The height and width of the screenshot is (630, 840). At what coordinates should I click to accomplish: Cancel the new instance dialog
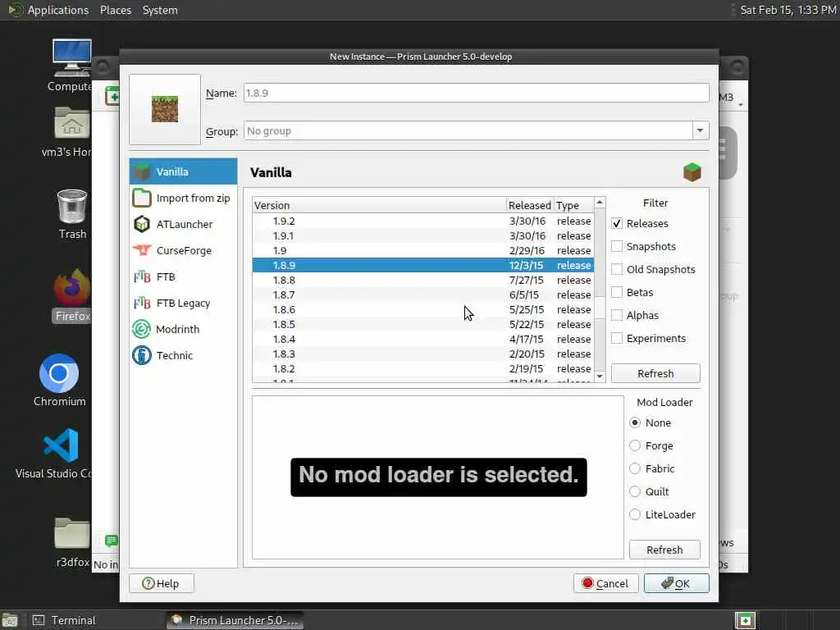606,583
